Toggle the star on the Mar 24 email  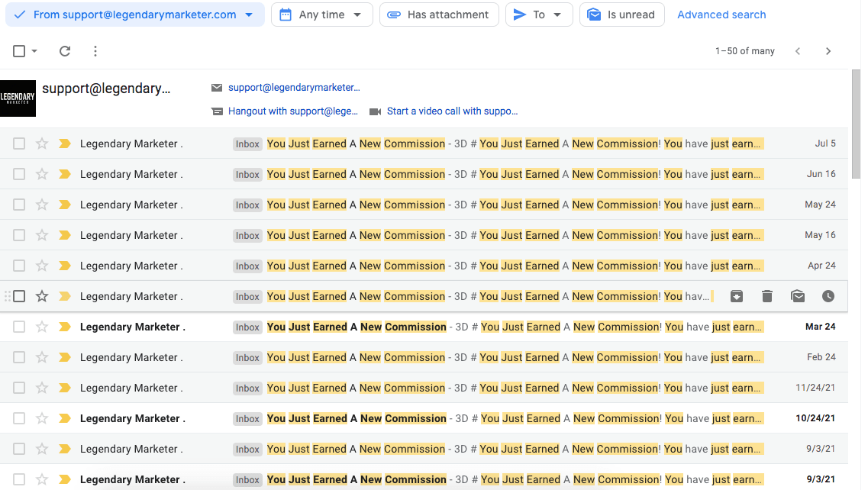click(x=41, y=327)
